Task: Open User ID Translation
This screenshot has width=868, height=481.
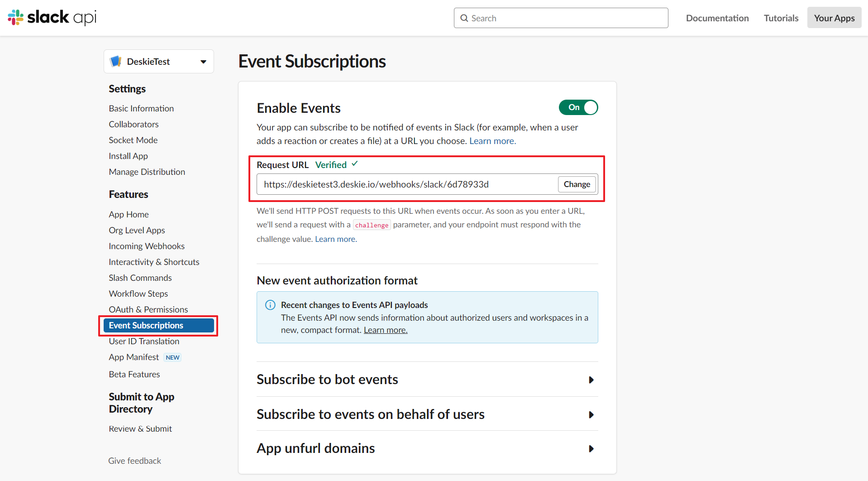Action: [x=144, y=341]
